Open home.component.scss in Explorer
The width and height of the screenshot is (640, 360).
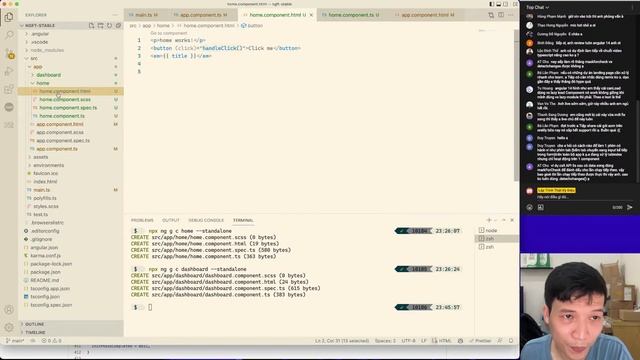[x=65, y=100]
